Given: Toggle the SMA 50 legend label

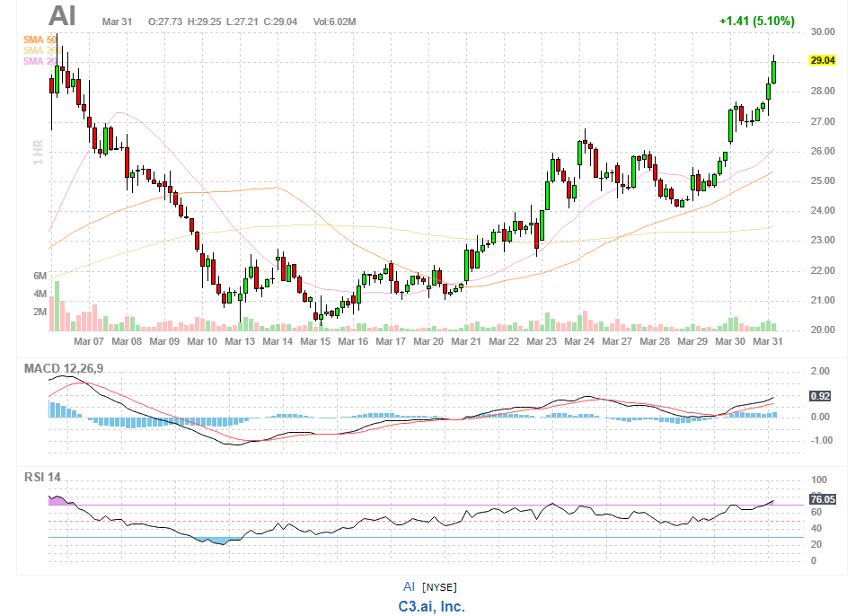Looking at the screenshot, I should (x=40, y=40).
